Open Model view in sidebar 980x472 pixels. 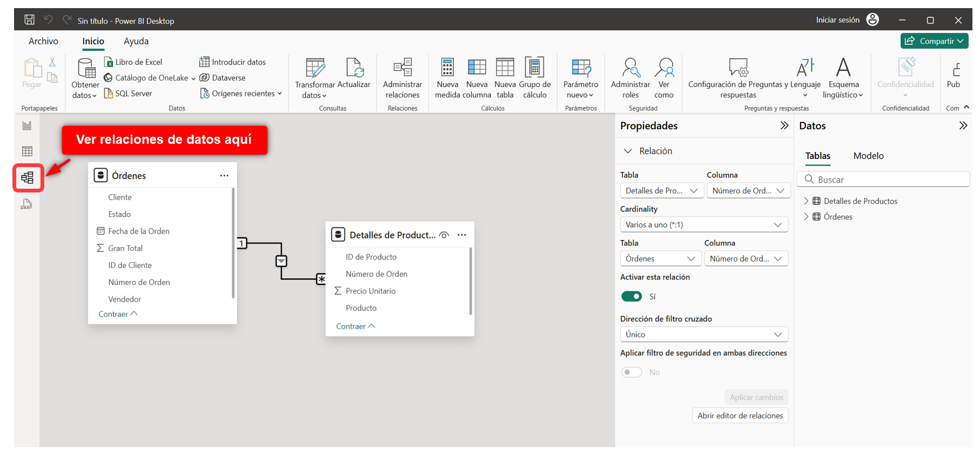click(x=28, y=177)
